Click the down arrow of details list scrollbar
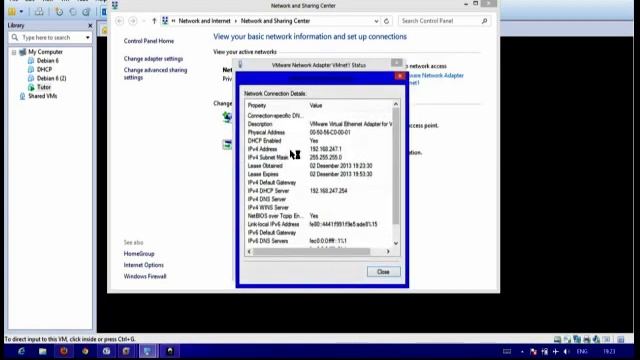640x360 pixels. tap(396, 243)
